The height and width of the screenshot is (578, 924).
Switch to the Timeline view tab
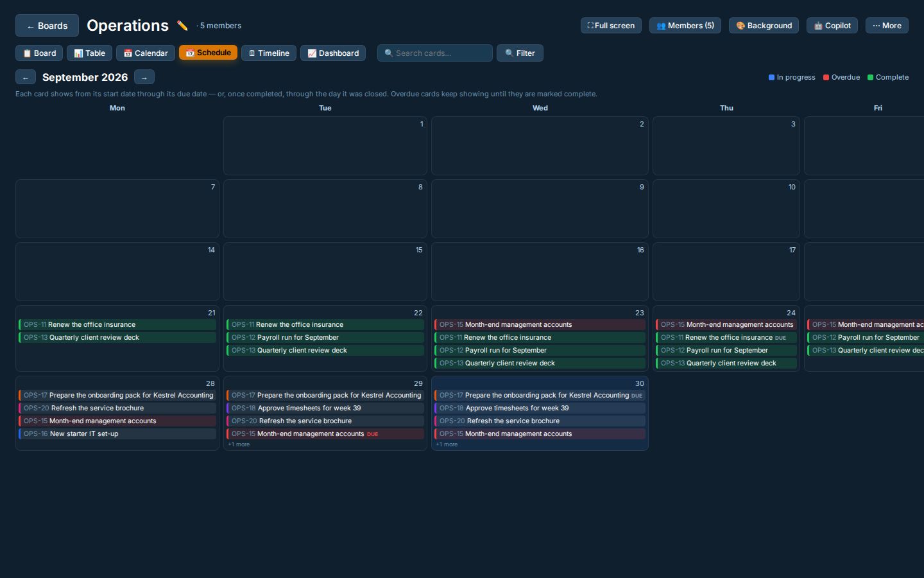269,53
